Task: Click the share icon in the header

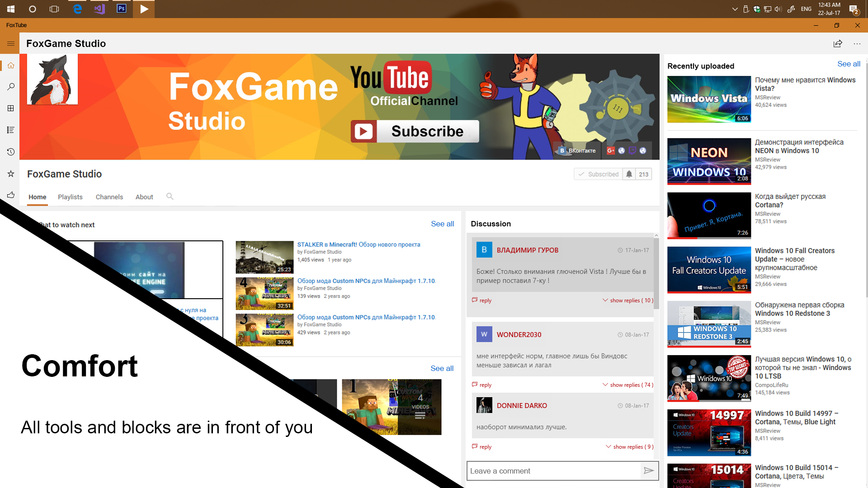Action: pos(838,44)
